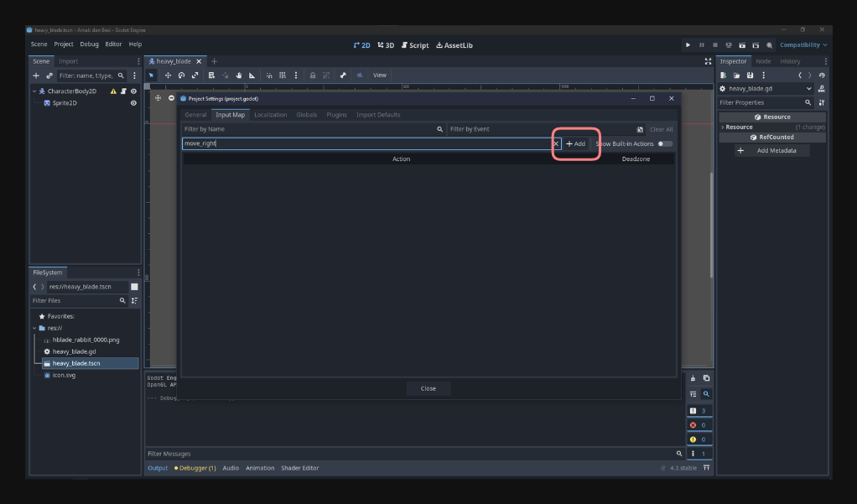
Task: Pause the running project
Action: click(x=701, y=44)
